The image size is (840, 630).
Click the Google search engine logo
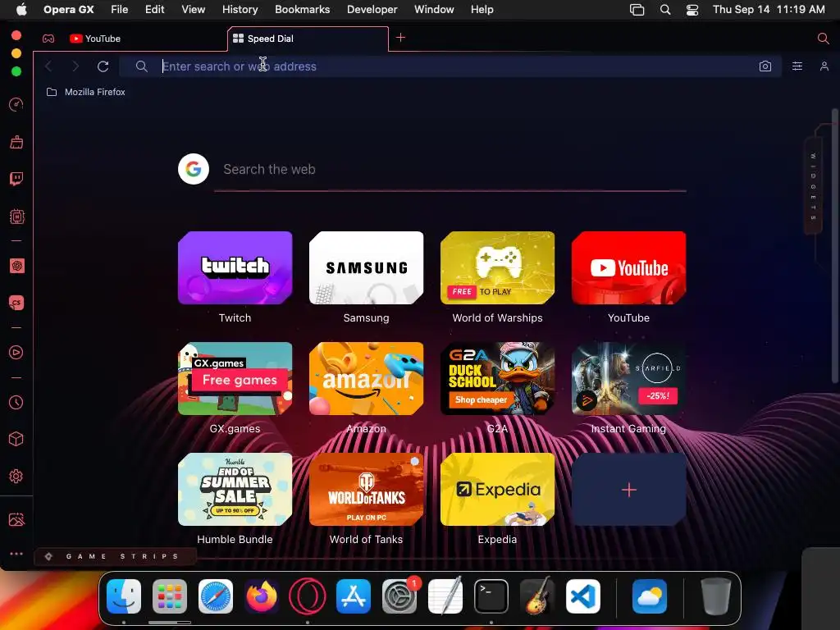pos(194,169)
